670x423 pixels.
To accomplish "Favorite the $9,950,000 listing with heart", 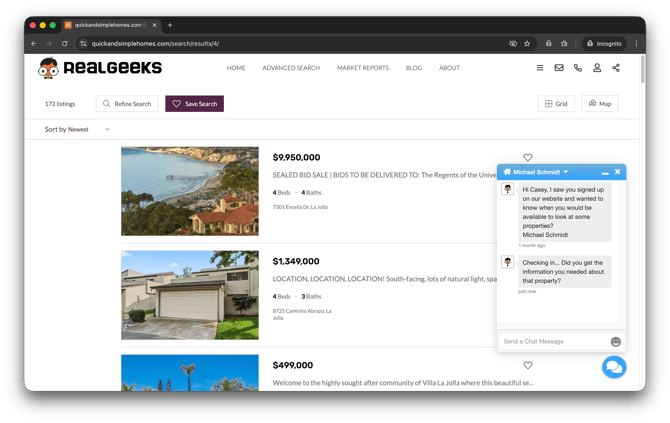I will point(528,157).
